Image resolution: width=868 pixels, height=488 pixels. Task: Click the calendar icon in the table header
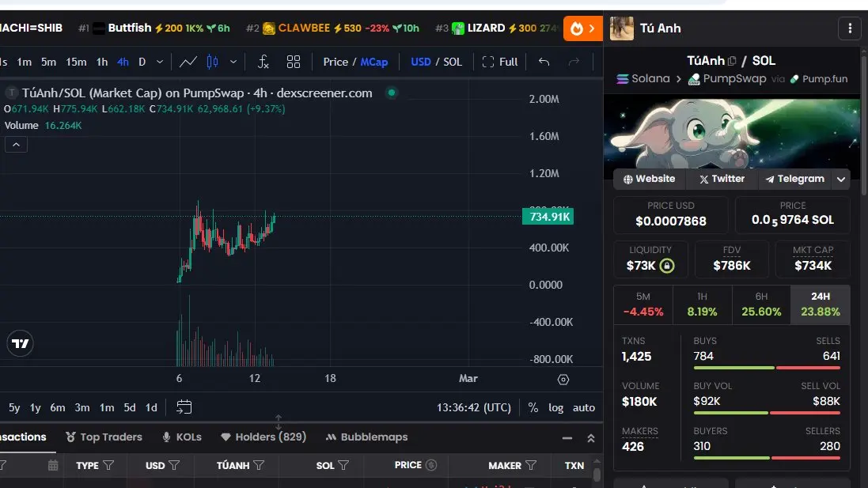point(53,465)
